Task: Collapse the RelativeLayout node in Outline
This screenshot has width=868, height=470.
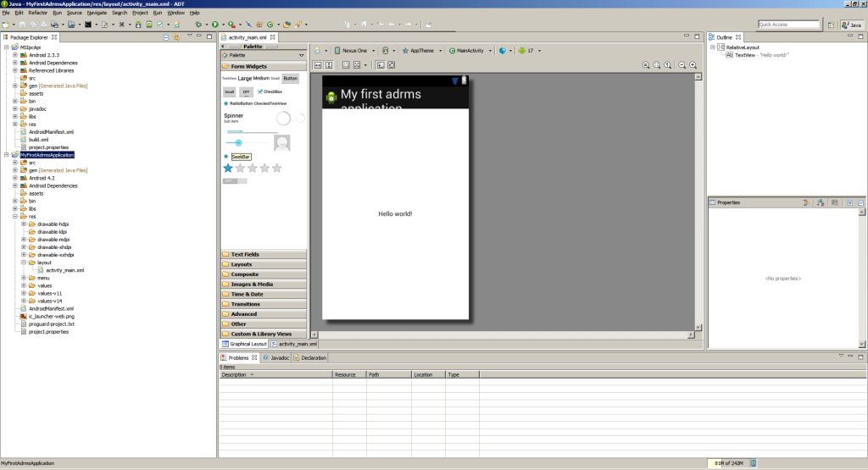Action: tap(712, 47)
